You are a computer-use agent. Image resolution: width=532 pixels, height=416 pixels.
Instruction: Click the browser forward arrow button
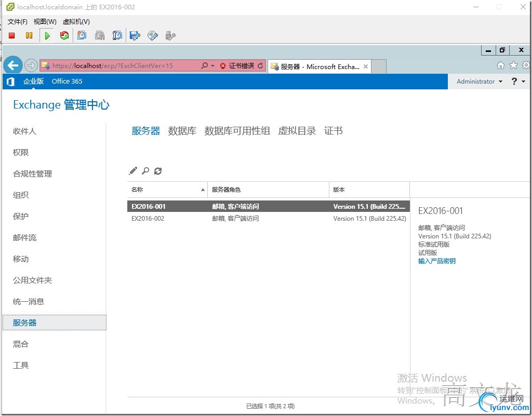(31, 65)
